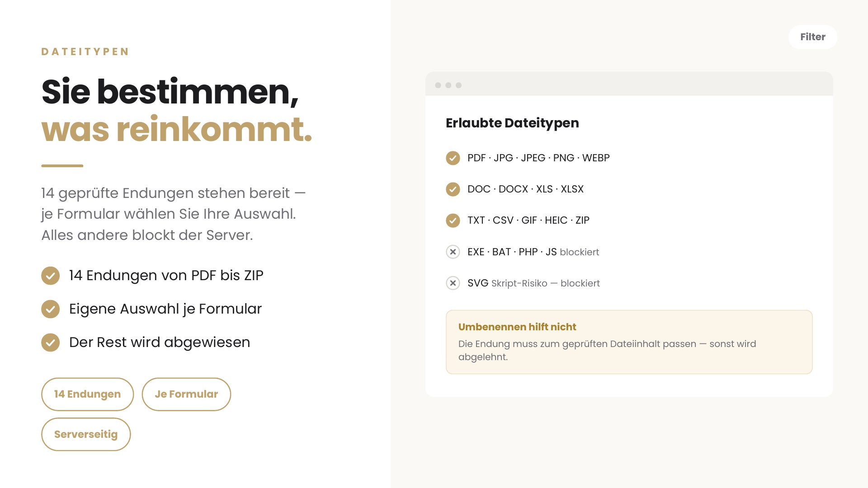Click the blocked X icon beside EXE BAT PHP JS
Viewport: 868px width, 488px height.
tap(453, 252)
